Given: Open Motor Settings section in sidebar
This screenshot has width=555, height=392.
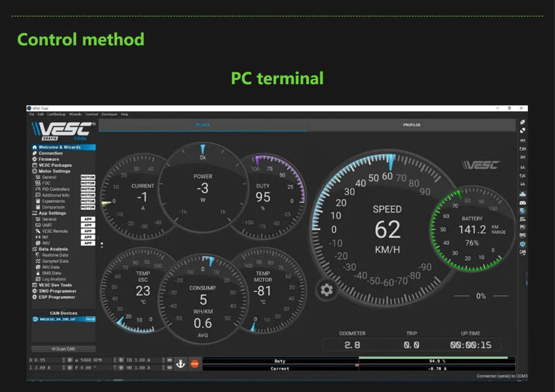Looking at the screenshot, I should pyautogui.click(x=54, y=171).
